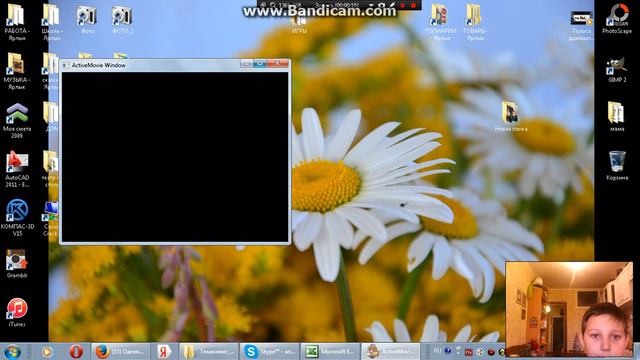The height and width of the screenshot is (360, 640).
Task: Click the webcam overlay thumbnail
Action: click(569, 309)
